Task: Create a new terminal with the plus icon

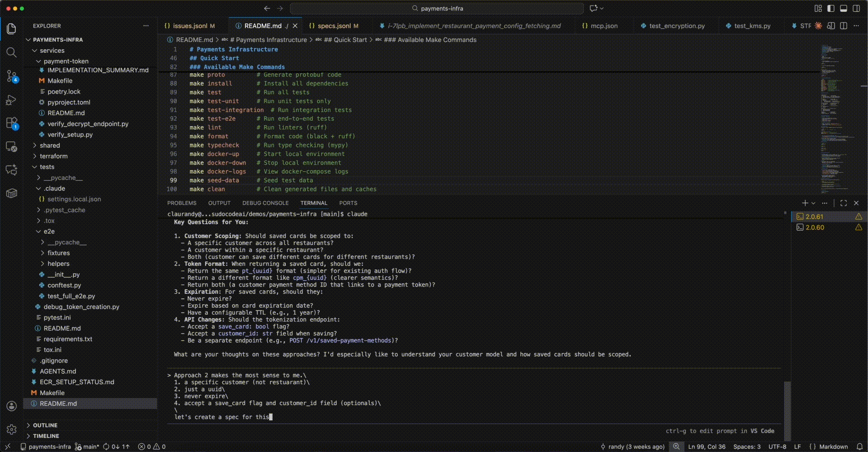Action: [804, 203]
